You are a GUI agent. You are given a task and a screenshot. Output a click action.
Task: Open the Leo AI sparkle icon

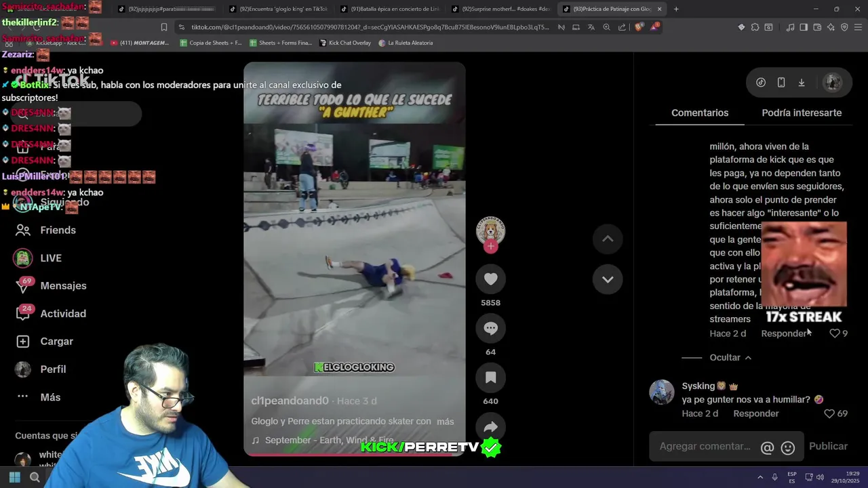coord(831,27)
